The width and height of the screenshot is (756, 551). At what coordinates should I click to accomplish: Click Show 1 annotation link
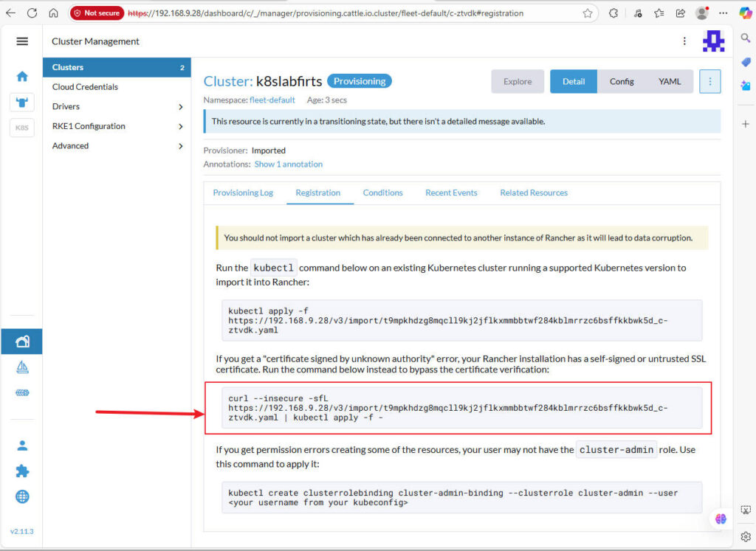(288, 164)
